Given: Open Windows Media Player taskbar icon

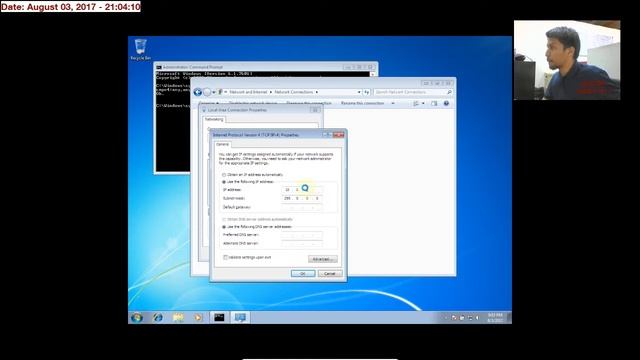Looking at the screenshot, I should (x=198, y=317).
